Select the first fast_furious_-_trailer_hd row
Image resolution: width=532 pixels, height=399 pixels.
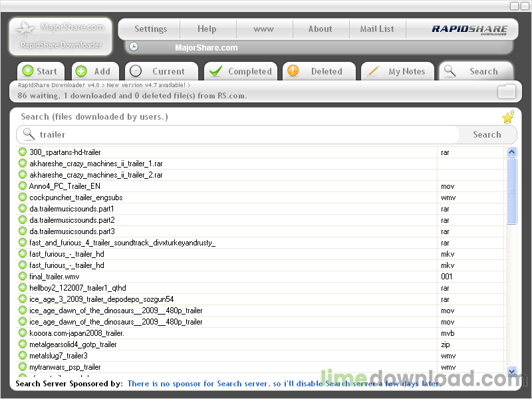261,254
